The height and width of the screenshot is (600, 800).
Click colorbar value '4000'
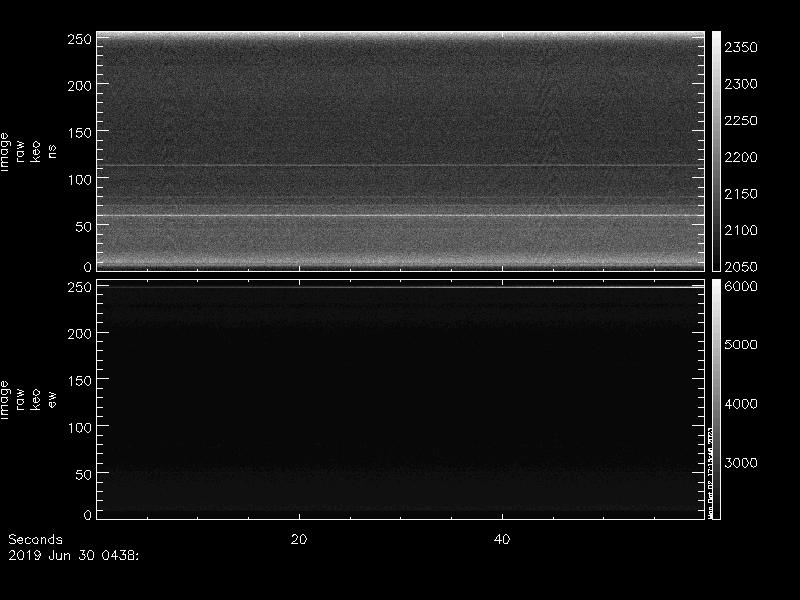pos(741,404)
